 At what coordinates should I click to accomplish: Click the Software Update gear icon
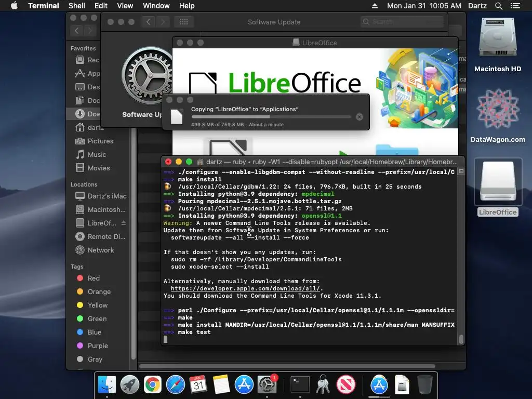(x=147, y=76)
